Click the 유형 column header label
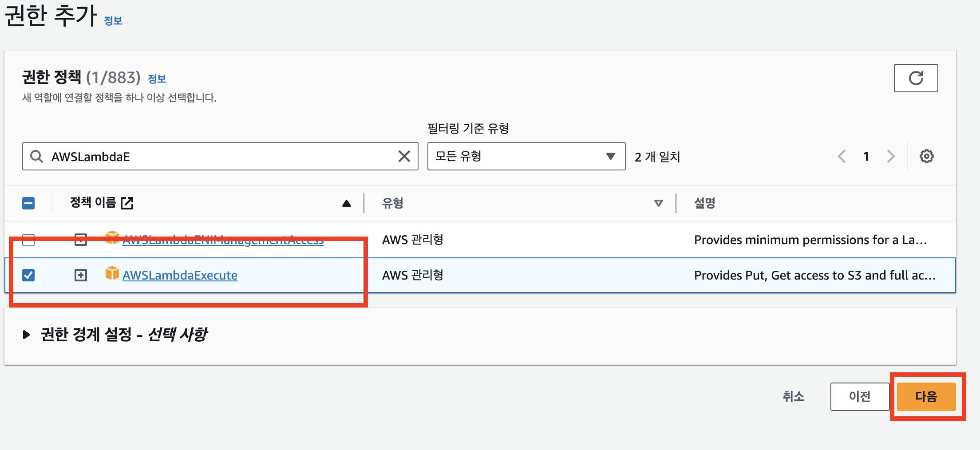980x450 pixels. [393, 203]
